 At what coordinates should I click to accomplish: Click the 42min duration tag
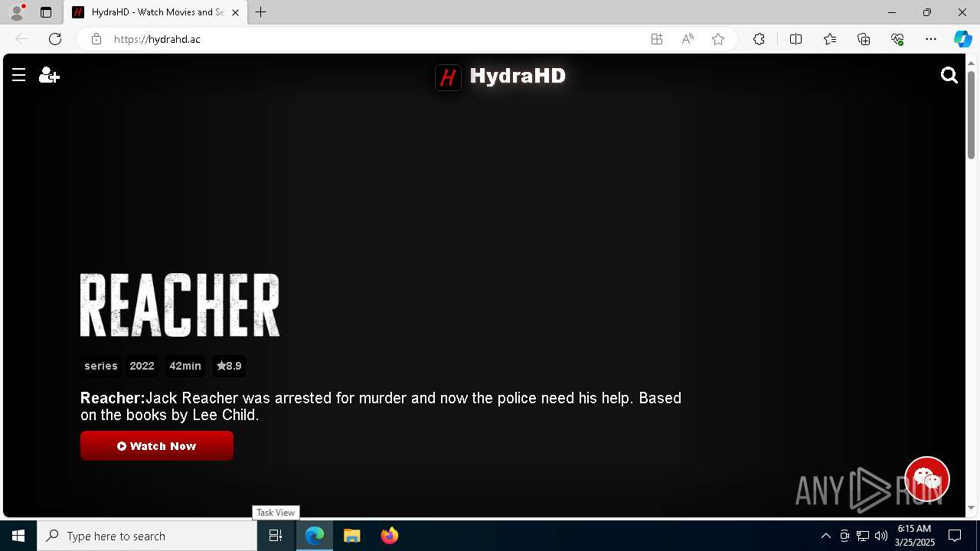(x=185, y=366)
